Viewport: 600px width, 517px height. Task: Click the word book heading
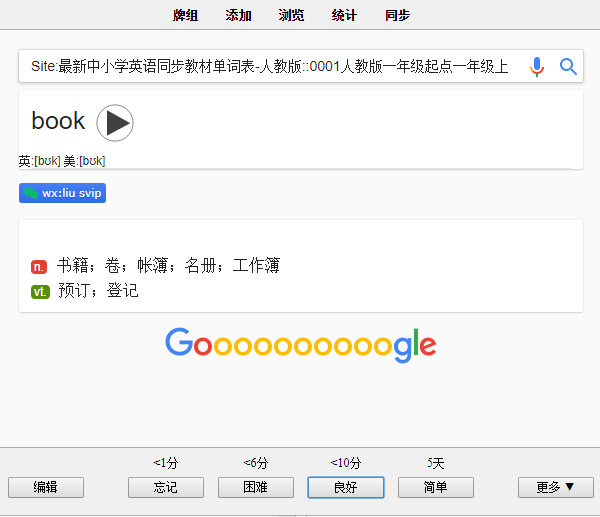coord(58,121)
